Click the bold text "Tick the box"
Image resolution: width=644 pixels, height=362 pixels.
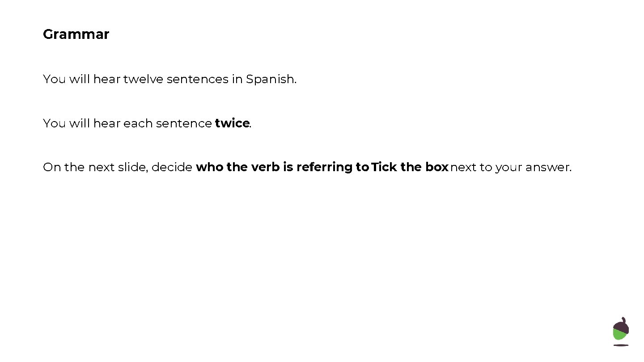click(x=410, y=167)
